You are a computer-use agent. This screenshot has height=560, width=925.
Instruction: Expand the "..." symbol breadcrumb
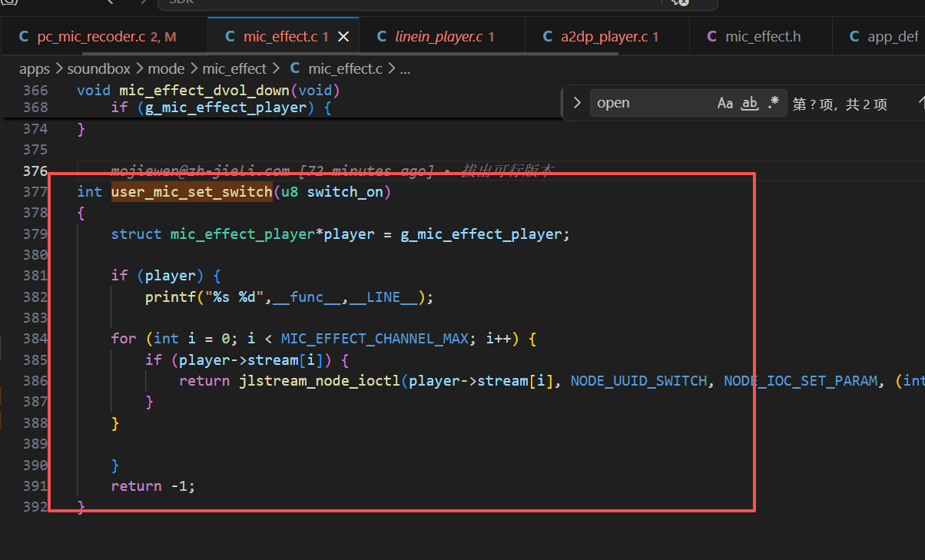pyautogui.click(x=405, y=69)
